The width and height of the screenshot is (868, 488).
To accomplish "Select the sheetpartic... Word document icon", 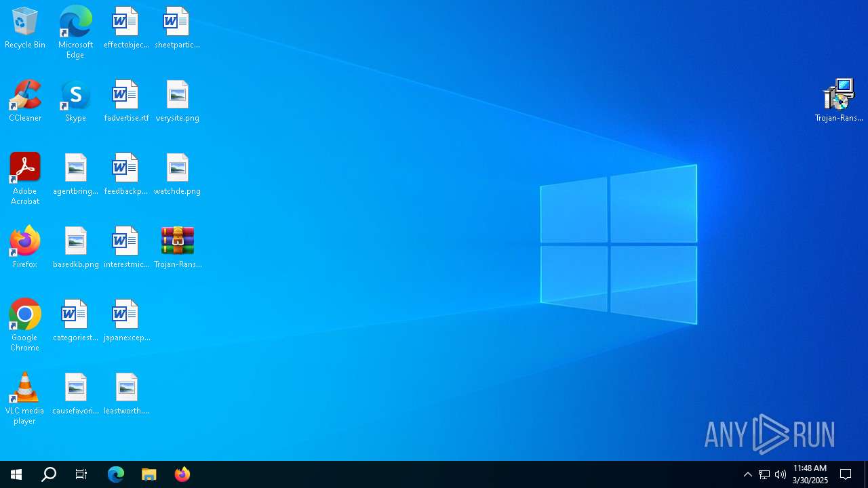I will point(177,28).
